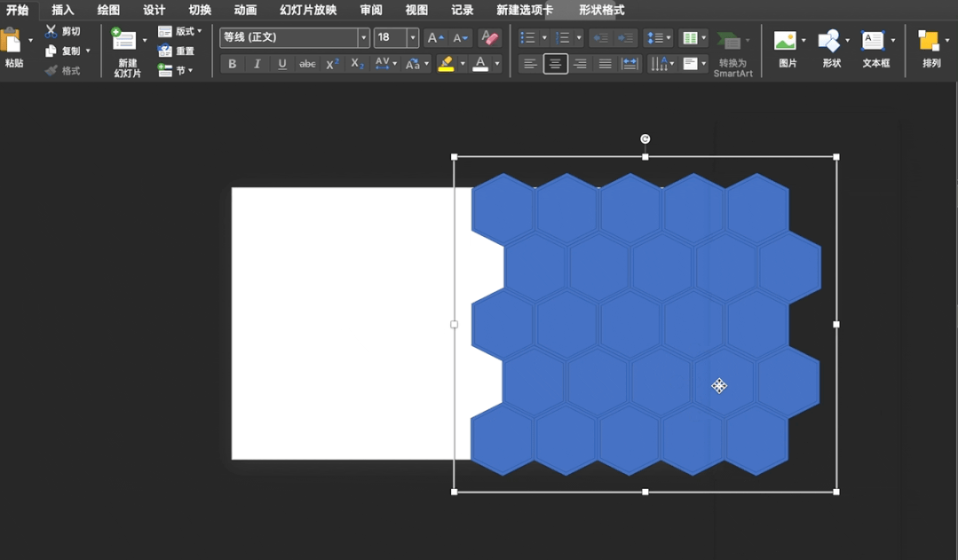Open the text columns menu
Viewport: 958px width, 560px height.
click(693, 38)
